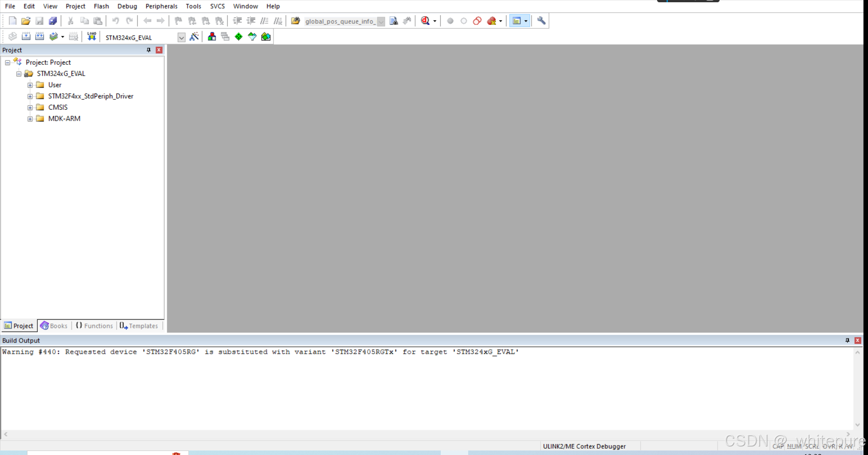Expand the User folder

tap(30, 85)
